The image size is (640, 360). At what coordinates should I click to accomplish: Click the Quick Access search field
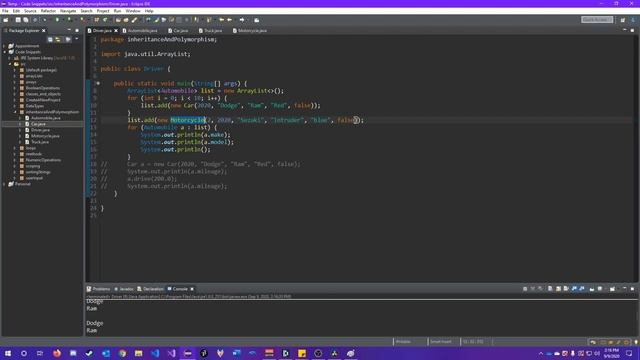click(x=597, y=20)
